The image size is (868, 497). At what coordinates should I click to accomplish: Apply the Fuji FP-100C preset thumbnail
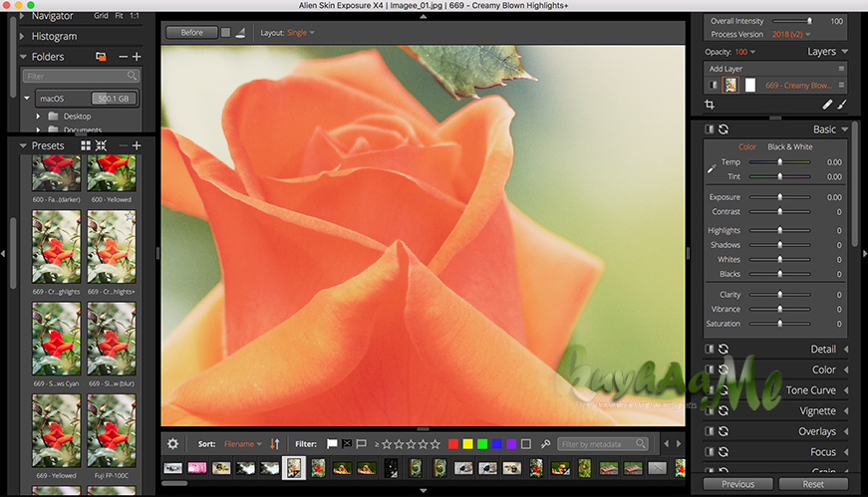click(x=112, y=430)
